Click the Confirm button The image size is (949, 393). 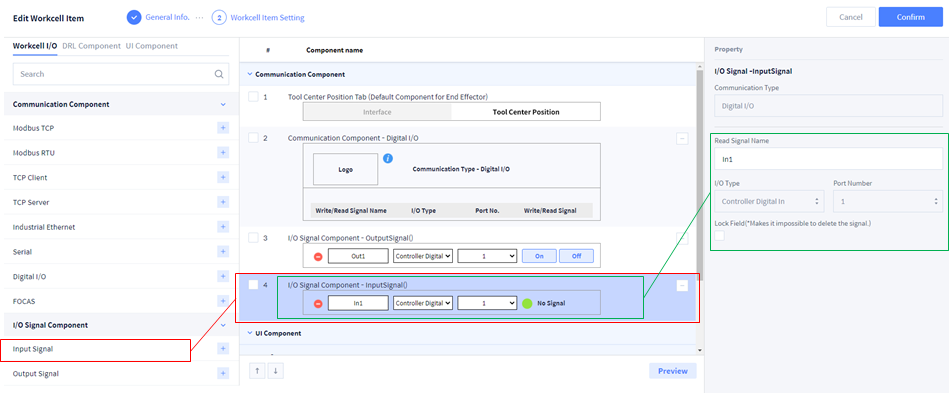point(911,17)
